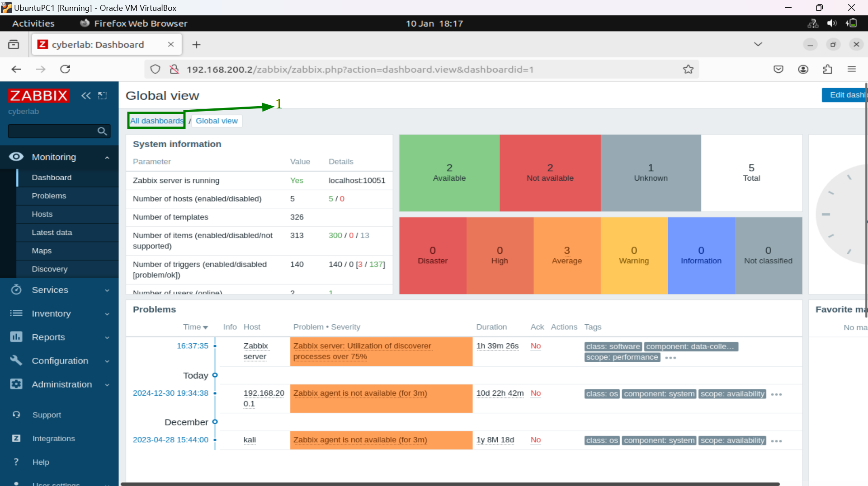Click the Reports bar chart icon

pyautogui.click(x=16, y=336)
